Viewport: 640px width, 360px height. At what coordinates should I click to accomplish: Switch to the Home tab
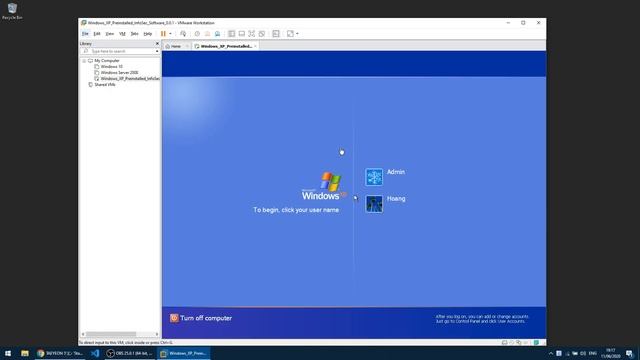point(176,47)
